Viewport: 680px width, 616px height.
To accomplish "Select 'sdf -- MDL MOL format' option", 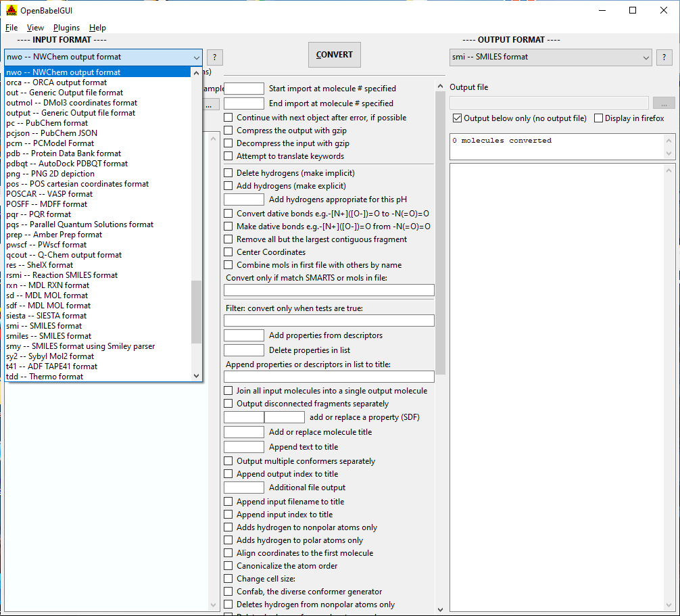I will coord(97,306).
